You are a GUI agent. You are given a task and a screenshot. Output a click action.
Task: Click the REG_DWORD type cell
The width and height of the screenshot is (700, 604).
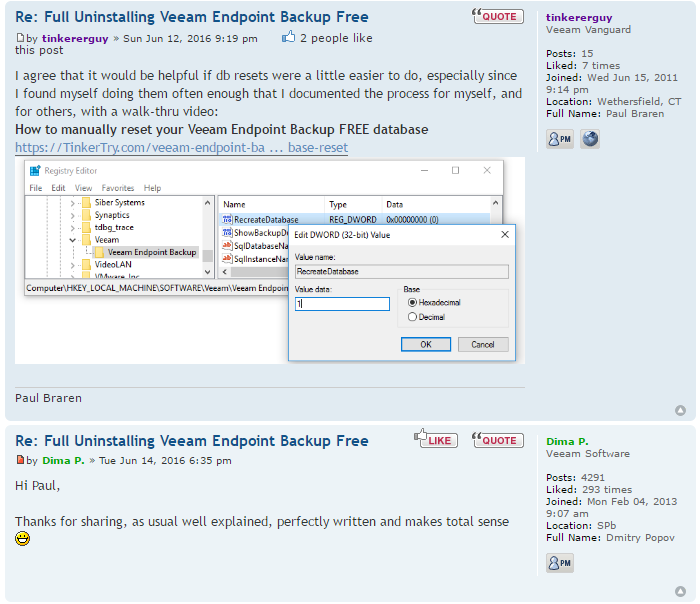(353, 220)
